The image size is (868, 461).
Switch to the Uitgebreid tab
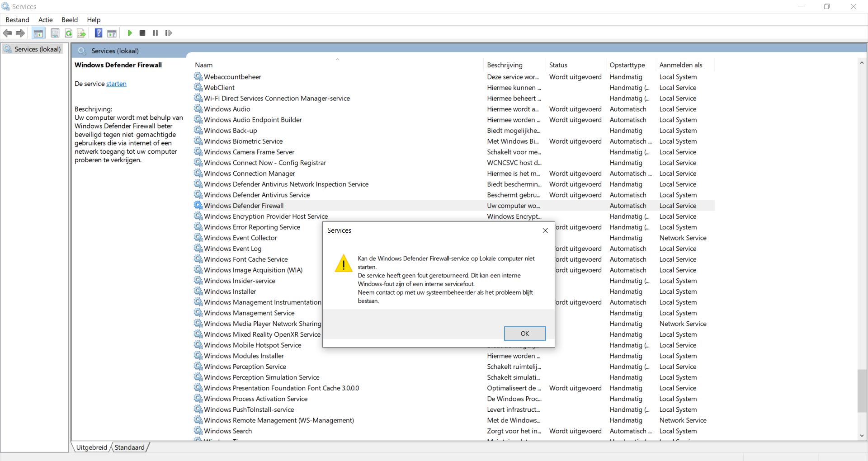click(x=92, y=447)
